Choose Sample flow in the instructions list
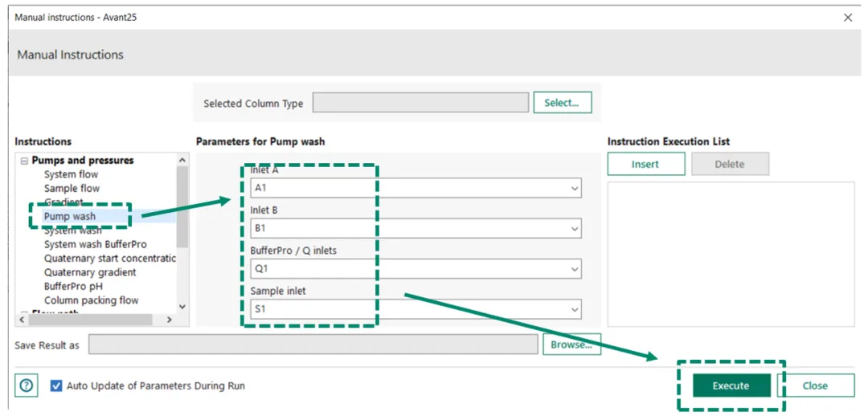The image size is (868, 420). point(72,188)
